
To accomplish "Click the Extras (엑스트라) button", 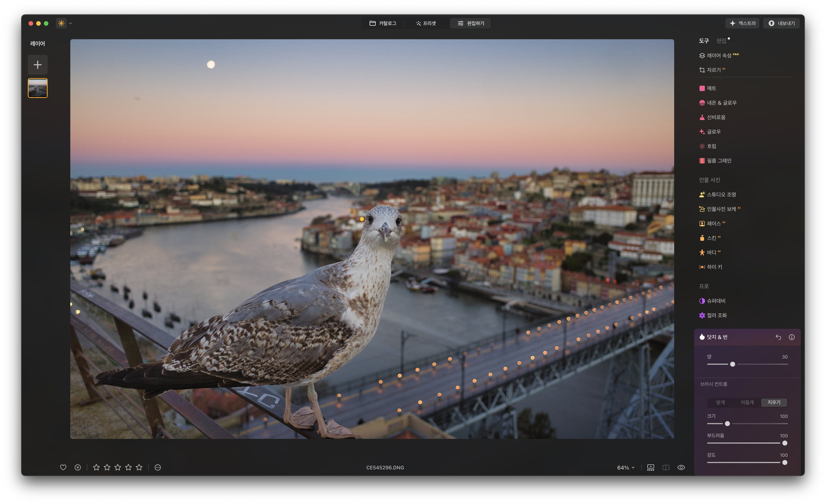I will (x=742, y=23).
